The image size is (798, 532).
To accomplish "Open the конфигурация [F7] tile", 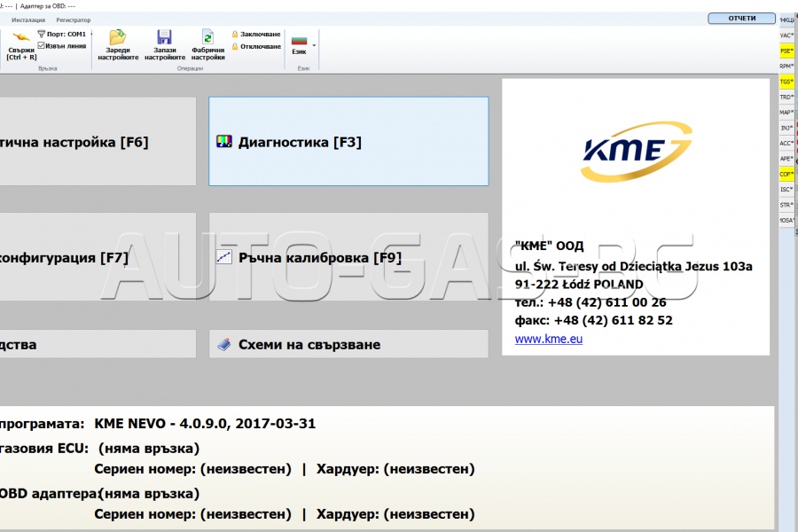I will (x=98, y=257).
